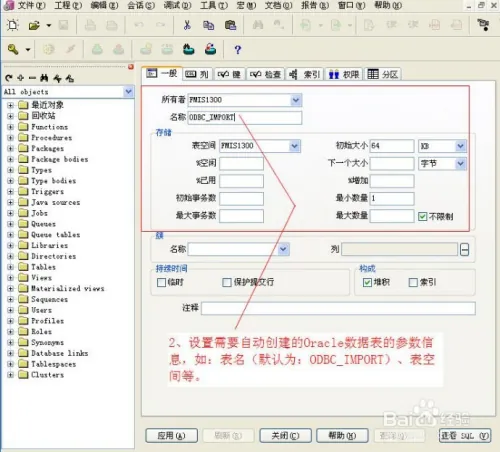Open the 帮助 Help menu
The image size is (500, 452).
click(x=388, y=5)
